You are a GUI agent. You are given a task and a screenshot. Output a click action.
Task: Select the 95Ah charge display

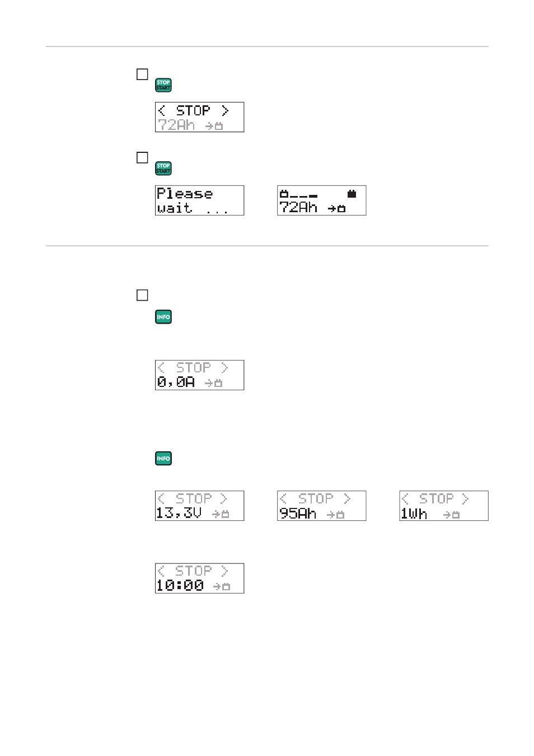[x=321, y=506]
